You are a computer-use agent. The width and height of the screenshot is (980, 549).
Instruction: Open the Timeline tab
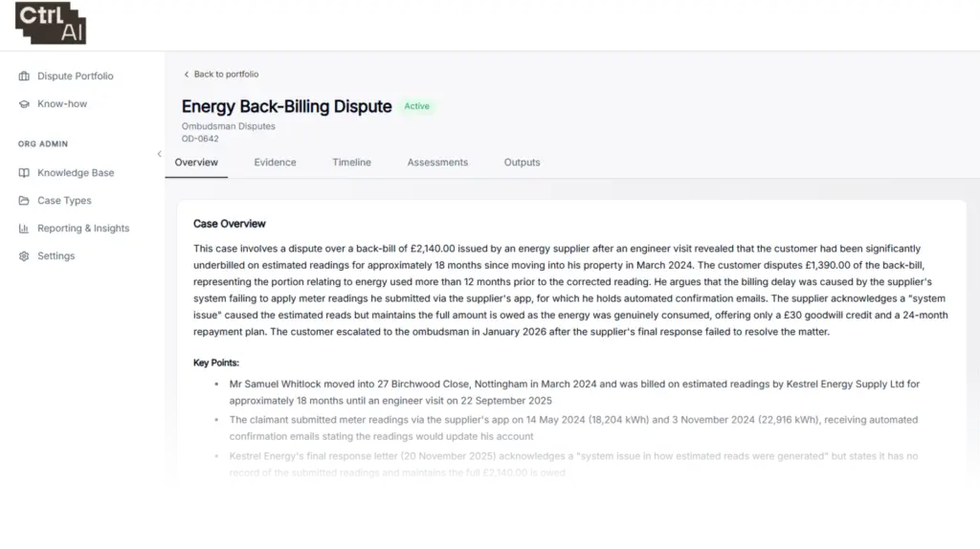click(352, 163)
